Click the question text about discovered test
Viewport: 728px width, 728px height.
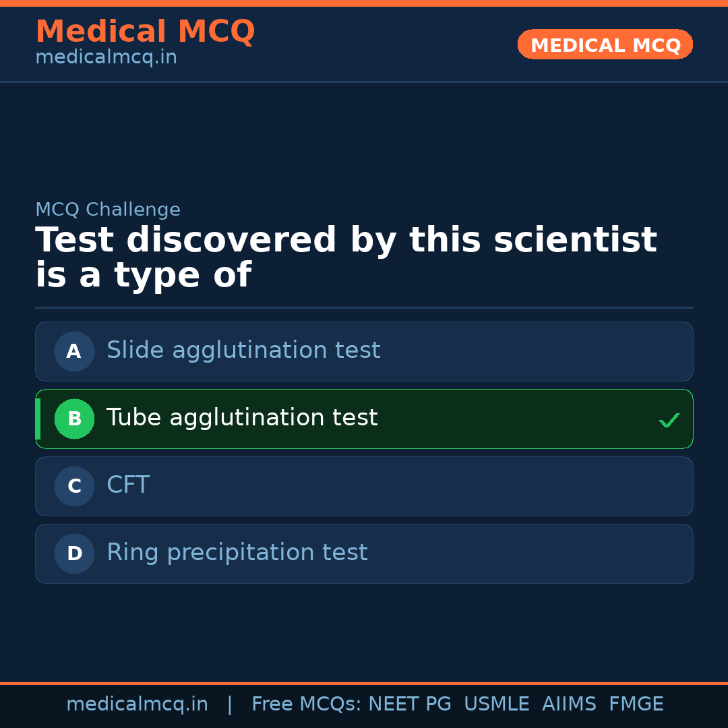(x=346, y=256)
